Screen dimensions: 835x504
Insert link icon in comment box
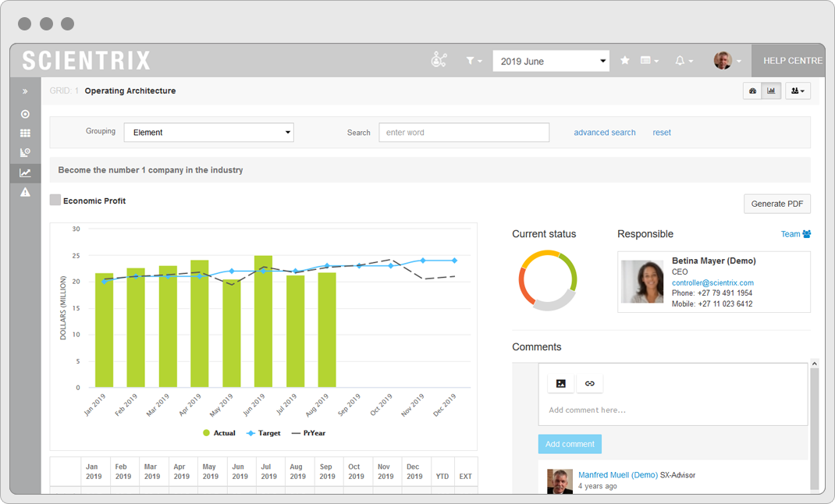[x=589, y=383]
